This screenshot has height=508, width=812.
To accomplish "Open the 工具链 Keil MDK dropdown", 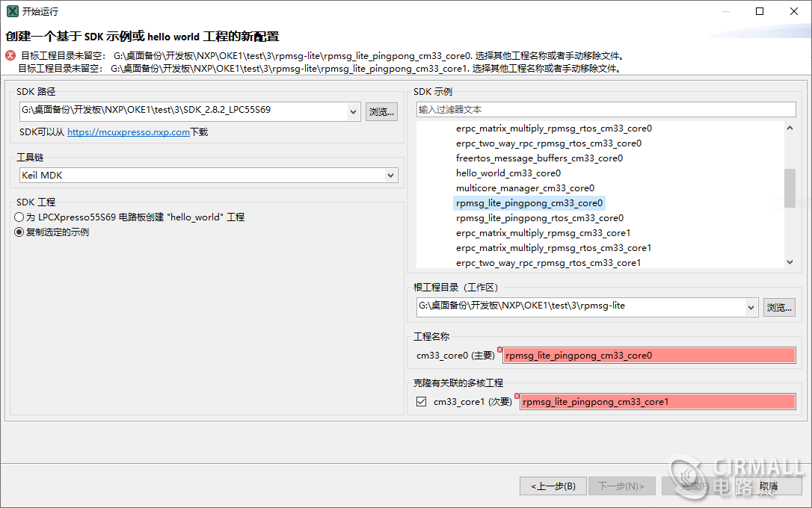I will tap(390, 175).
